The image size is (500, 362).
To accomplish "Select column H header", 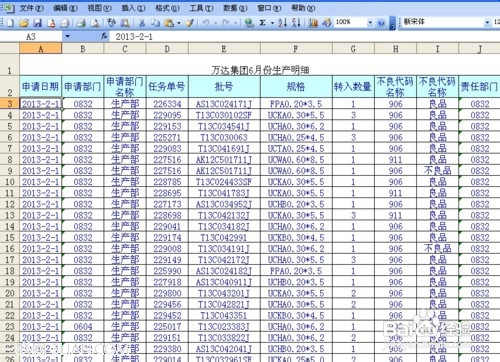I will pos(395,49).
